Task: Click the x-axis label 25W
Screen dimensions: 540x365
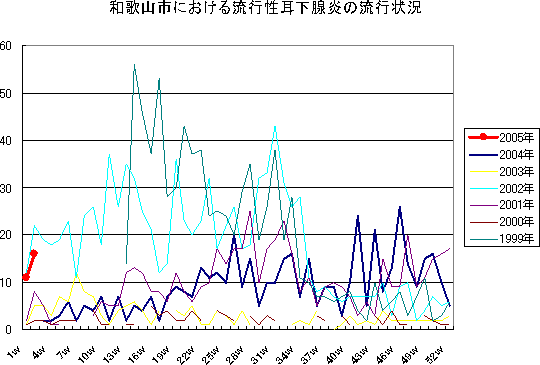Action: [x=211, y=354]
